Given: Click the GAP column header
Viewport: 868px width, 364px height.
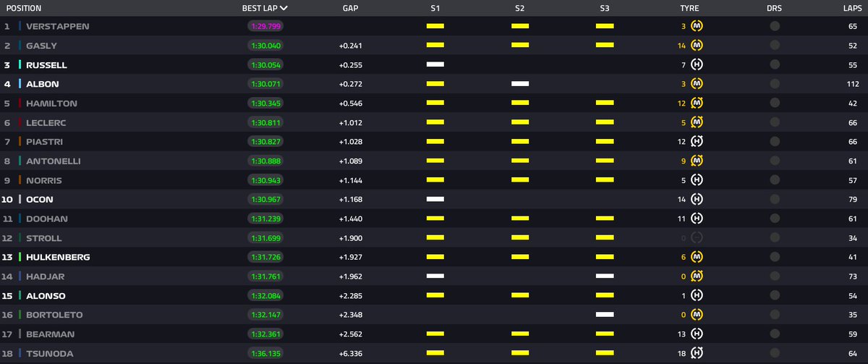Looking at the screenshot, I should 350,9.
